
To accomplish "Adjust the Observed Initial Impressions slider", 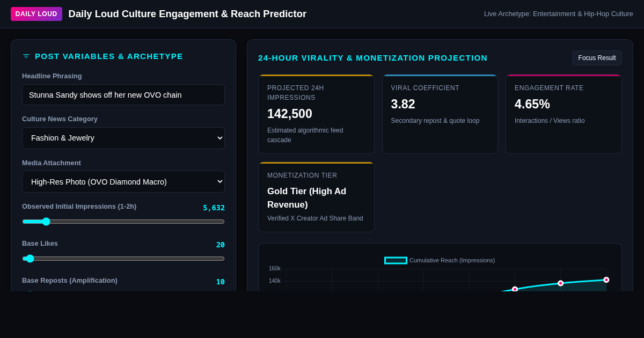I will coord(123,222).
